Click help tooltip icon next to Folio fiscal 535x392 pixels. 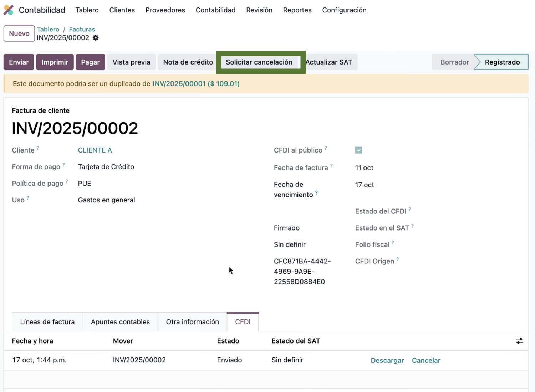pos(393,243)
